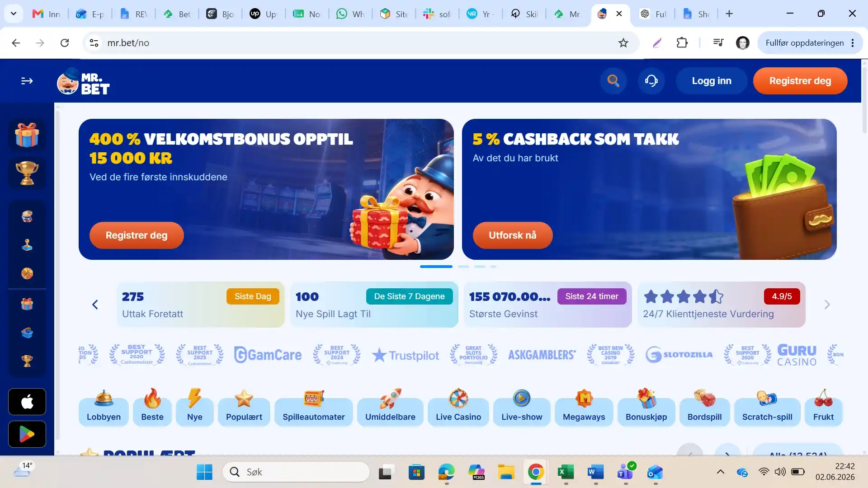Open the small gift box sidebar icon
The height and width of the screenshot is (488, 868).
point(27,304)
